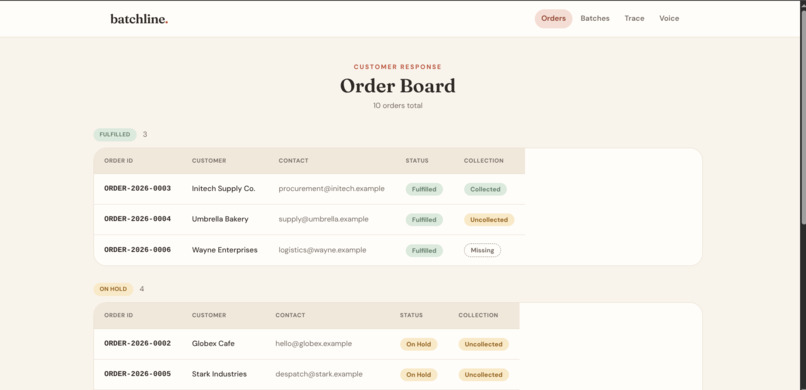Viewport: 806px width, 390px height.
Task: Select customer Stark Industries
Action: pos(219,374)
